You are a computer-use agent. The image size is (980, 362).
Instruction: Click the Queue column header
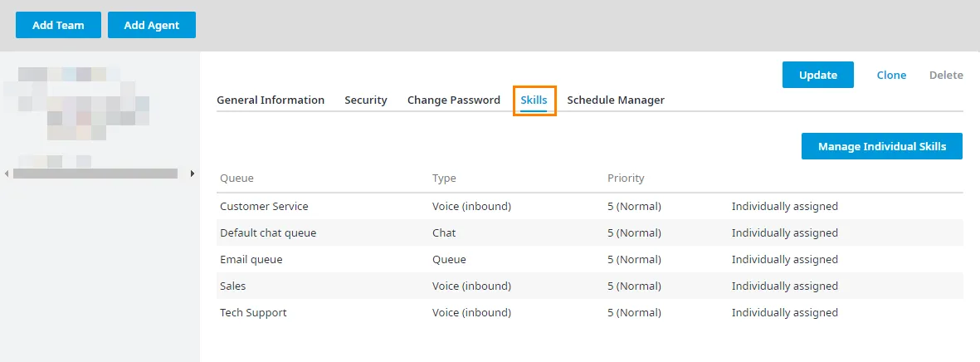coord(236,179)
